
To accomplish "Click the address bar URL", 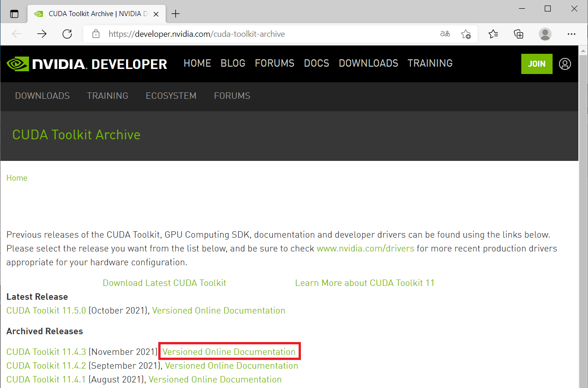I will click(x=196, y=34).
